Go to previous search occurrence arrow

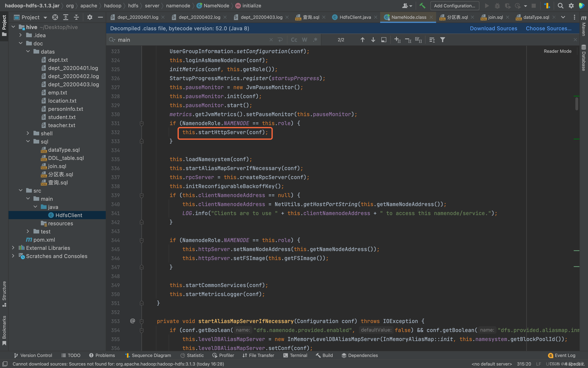362,40
